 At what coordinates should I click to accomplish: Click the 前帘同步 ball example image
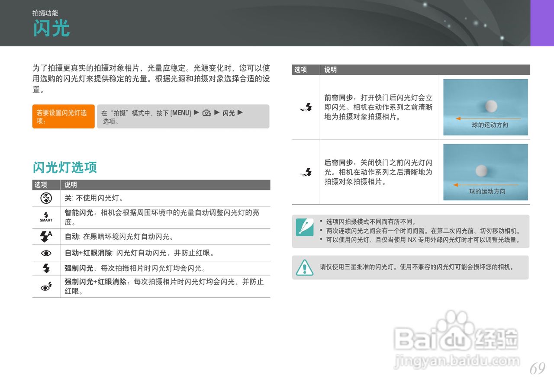(x=486, y=107)
